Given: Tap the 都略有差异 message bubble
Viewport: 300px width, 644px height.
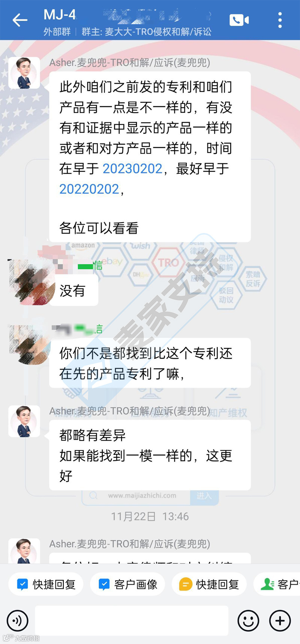Looking at the screenshot, I should point(150,455).
